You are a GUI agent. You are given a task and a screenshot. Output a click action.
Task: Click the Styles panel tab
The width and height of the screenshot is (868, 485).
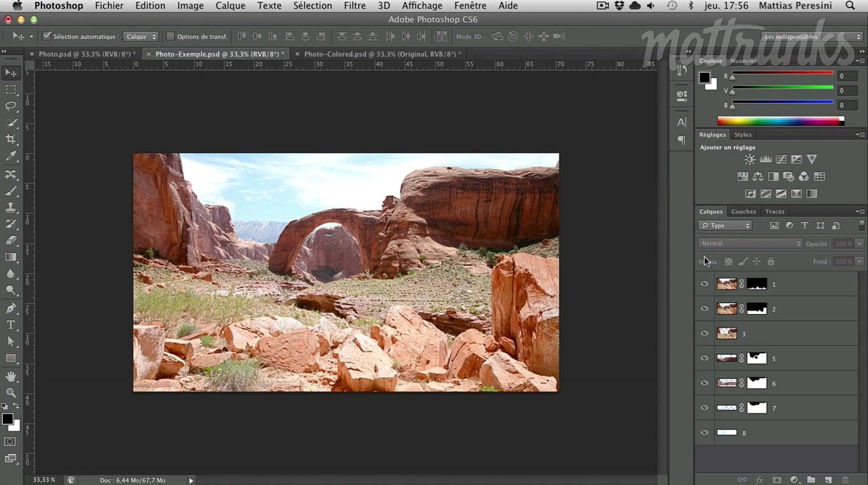(742, 135)
